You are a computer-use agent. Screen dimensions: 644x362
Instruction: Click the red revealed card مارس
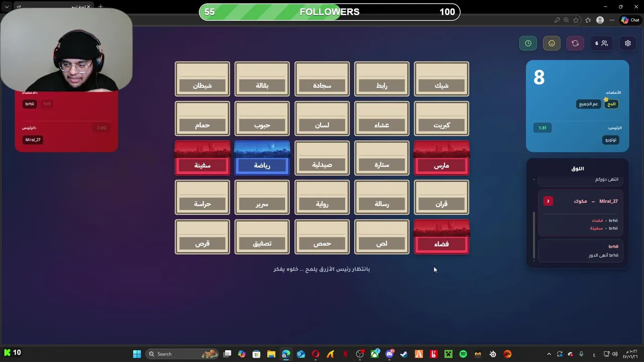pyautogui.click(x=442, y=158)
